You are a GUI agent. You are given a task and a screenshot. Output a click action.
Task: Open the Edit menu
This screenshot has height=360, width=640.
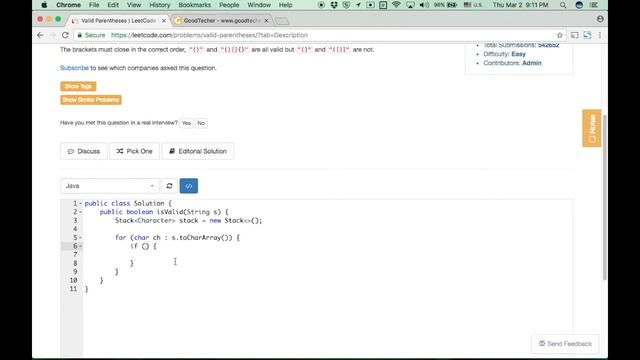coord(113,5)
